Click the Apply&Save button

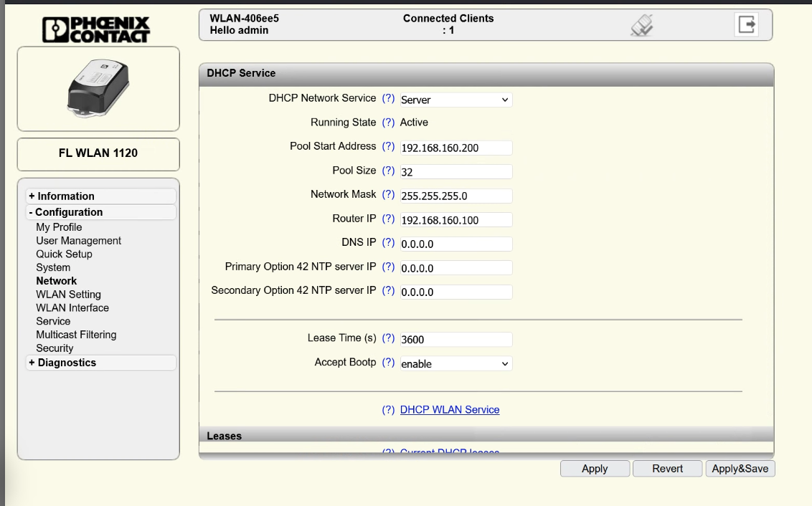pyautogui.click(x=740, y=469)
